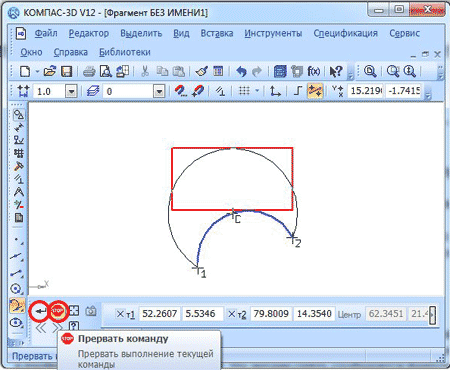Toggle the т1 point fixation cross
The height and width of the screenshot is (370, 450).
120,314
